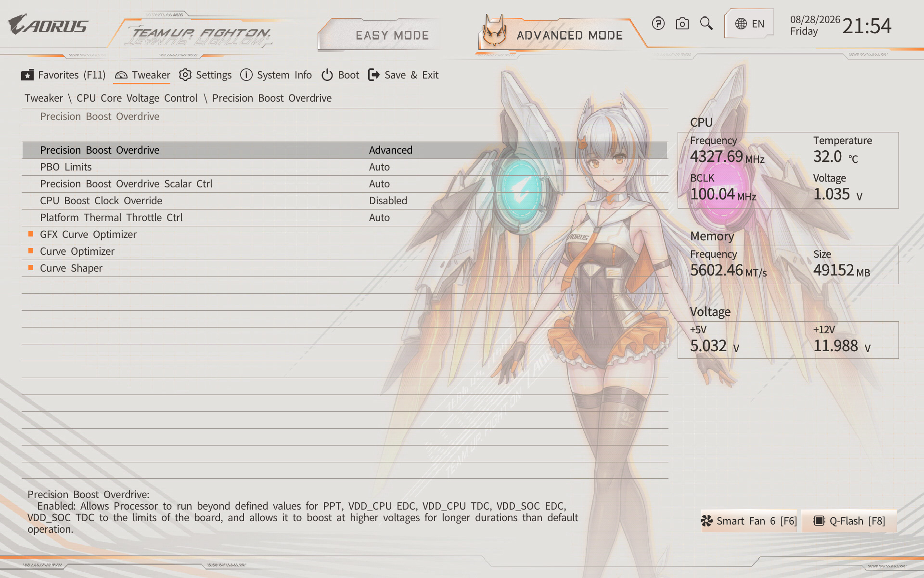Image resolution: width=924 pixels, height=578 pixels.
Task: Switch to Easy Mode
Action: 392,35
